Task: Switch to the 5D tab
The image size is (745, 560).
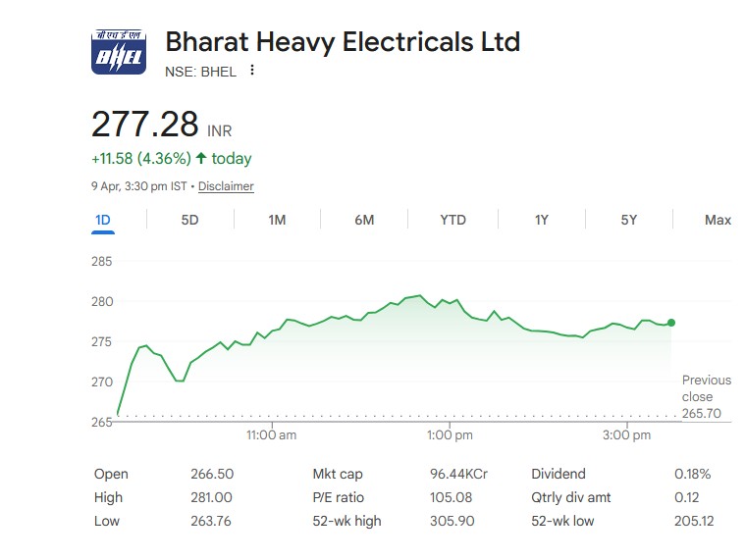Action: click(189, 220)
